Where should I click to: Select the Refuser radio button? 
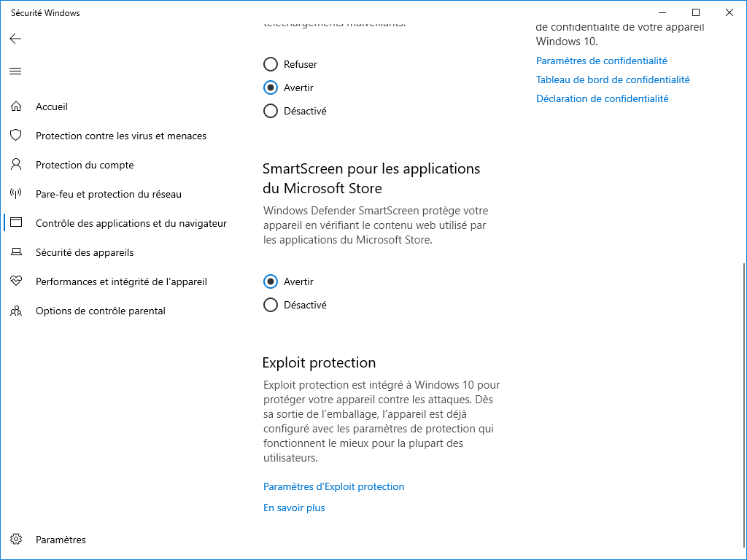click(271, 64)
